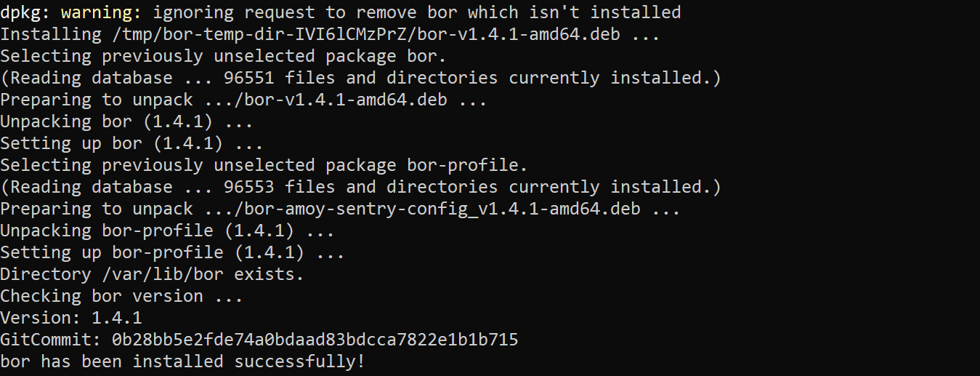Click the "GitCommit:" label
This screenshot has width=980, height=376.
click(50, 340)
